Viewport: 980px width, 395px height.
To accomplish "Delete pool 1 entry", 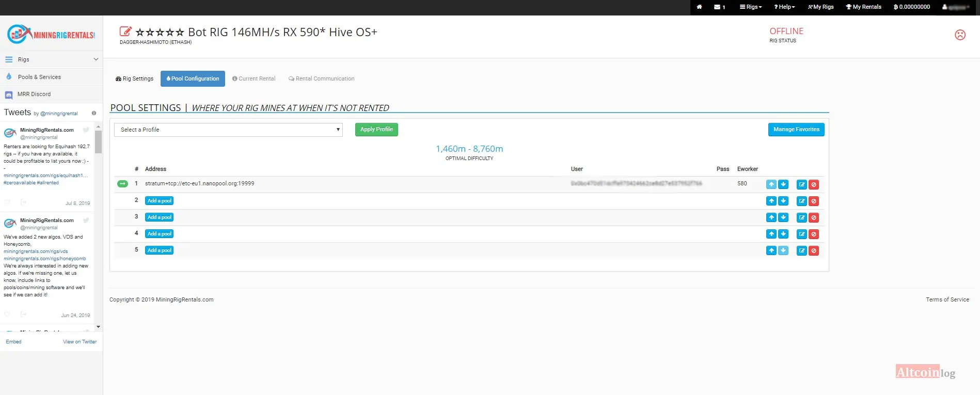I will click(x=814, y=184).
